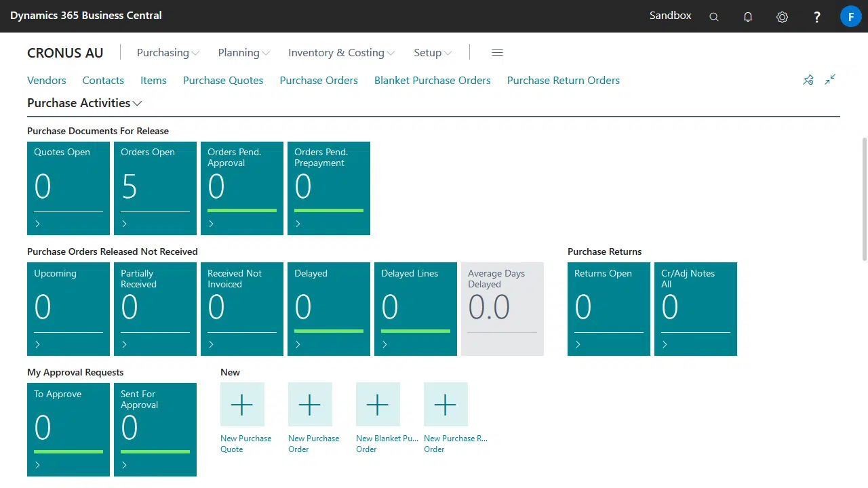Click the pin/customize navigation icon

tap(808, 80)
